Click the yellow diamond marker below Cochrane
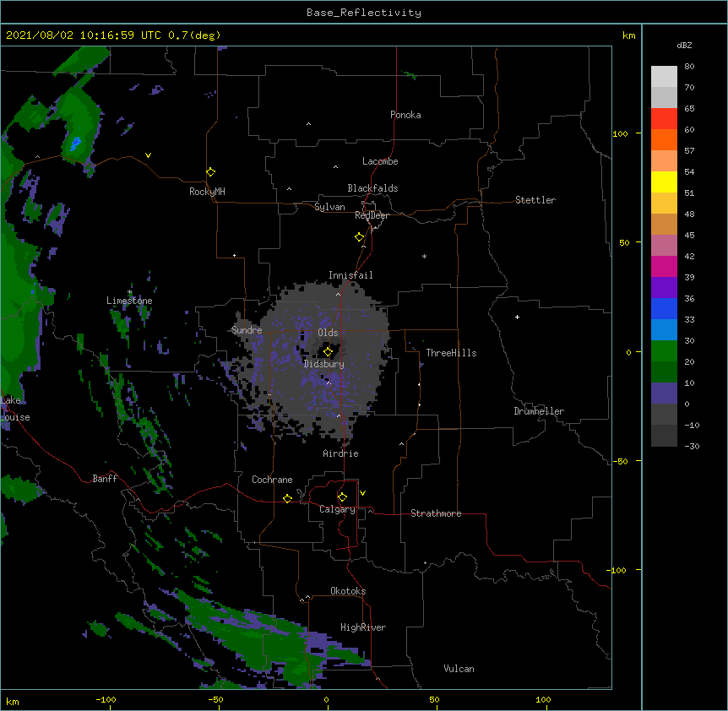 [287, 499]
